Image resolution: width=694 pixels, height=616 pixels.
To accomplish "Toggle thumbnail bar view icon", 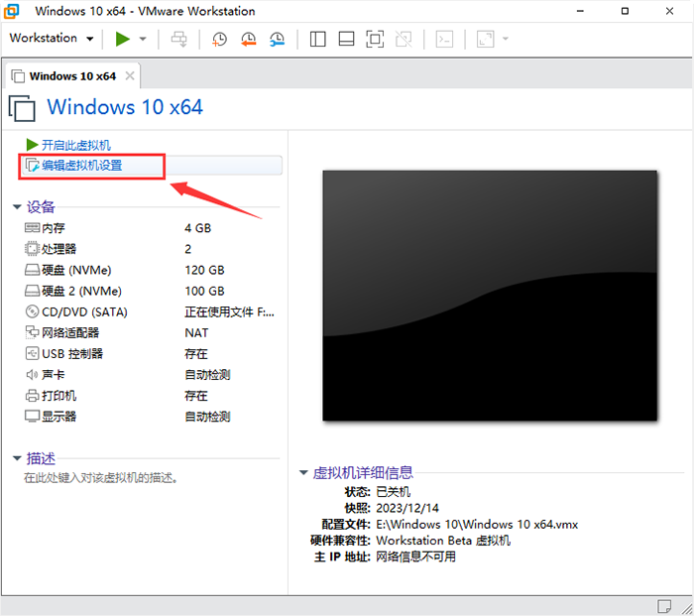I will 346,39.
